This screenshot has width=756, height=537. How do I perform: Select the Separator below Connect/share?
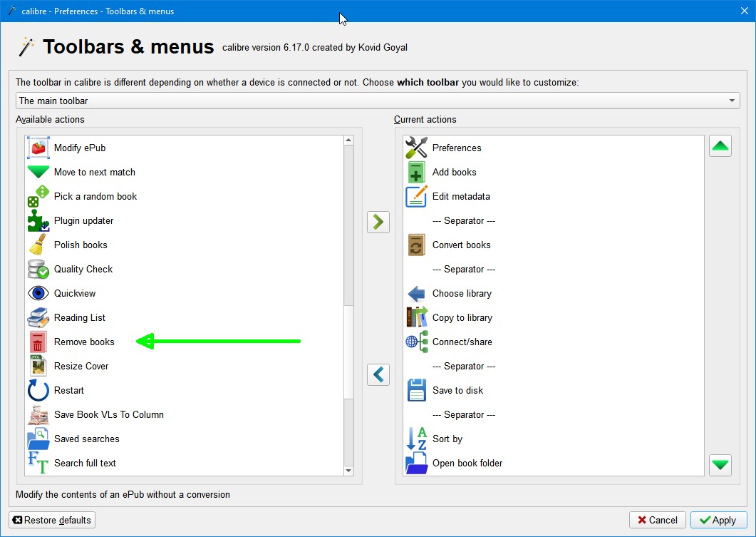pos(463,366)
